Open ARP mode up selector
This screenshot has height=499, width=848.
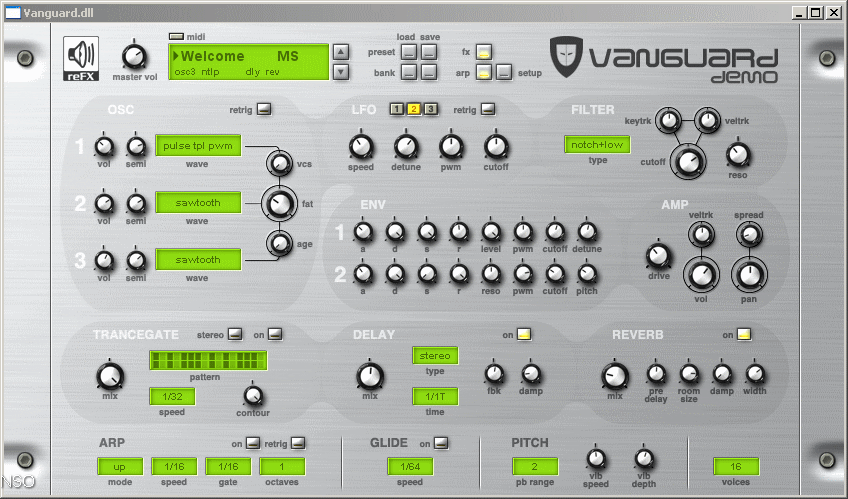click(120, 467)
